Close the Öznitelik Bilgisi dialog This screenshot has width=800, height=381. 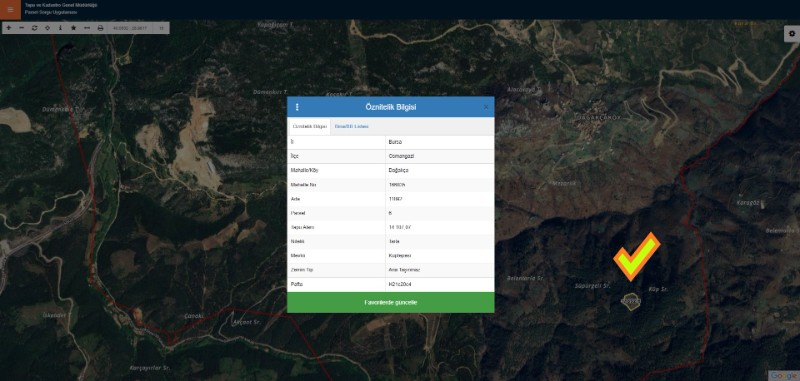click(x=486, y=107)
